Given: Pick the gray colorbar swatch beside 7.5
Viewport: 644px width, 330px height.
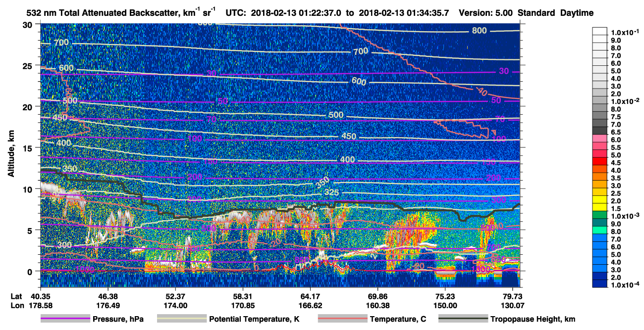Looking at the screenshot, I should [x=600, y=116].
